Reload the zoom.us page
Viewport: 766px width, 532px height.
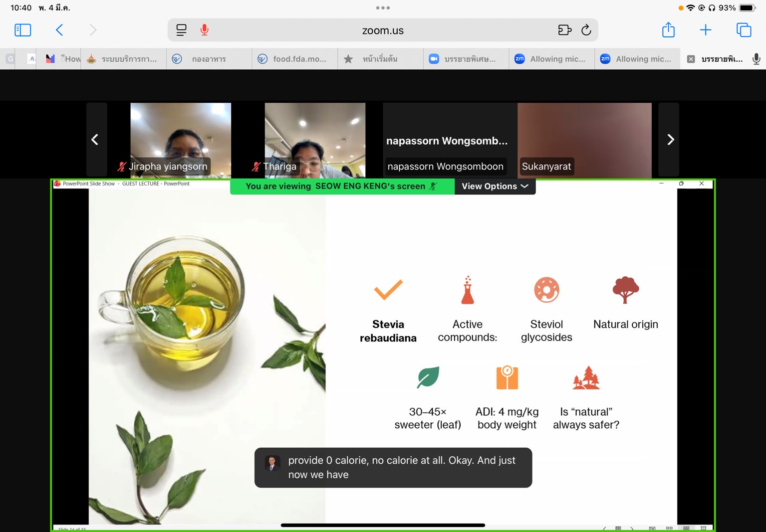[x=586, y=30]
